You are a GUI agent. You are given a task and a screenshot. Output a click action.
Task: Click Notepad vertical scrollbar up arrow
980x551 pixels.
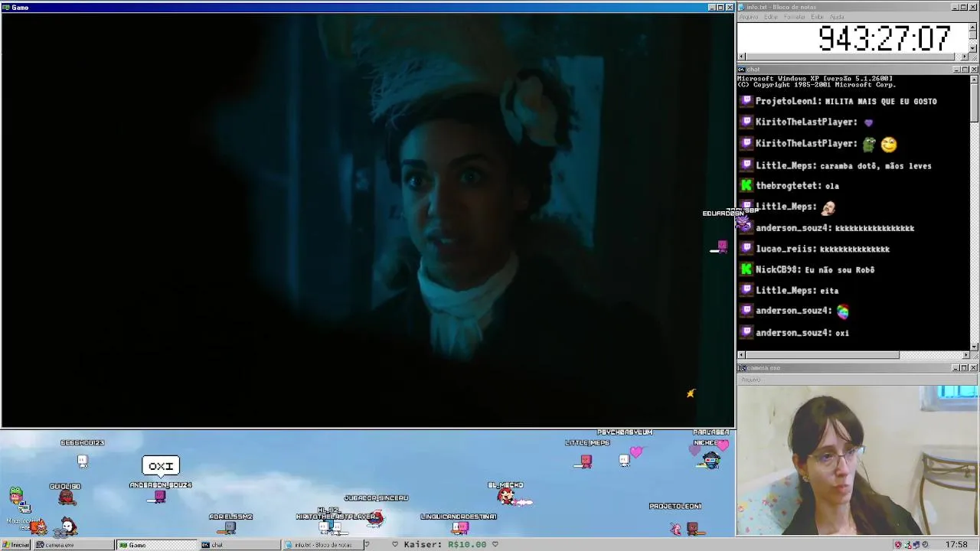point(973,28)
